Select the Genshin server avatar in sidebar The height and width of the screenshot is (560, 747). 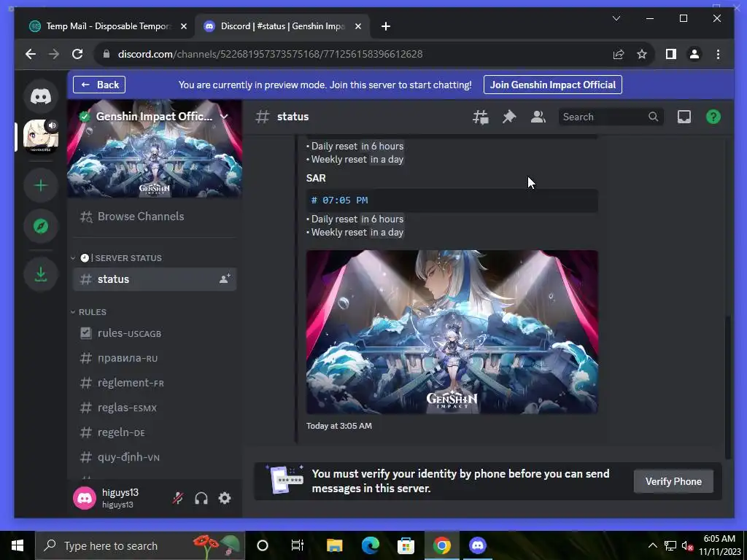click(41, 136)
